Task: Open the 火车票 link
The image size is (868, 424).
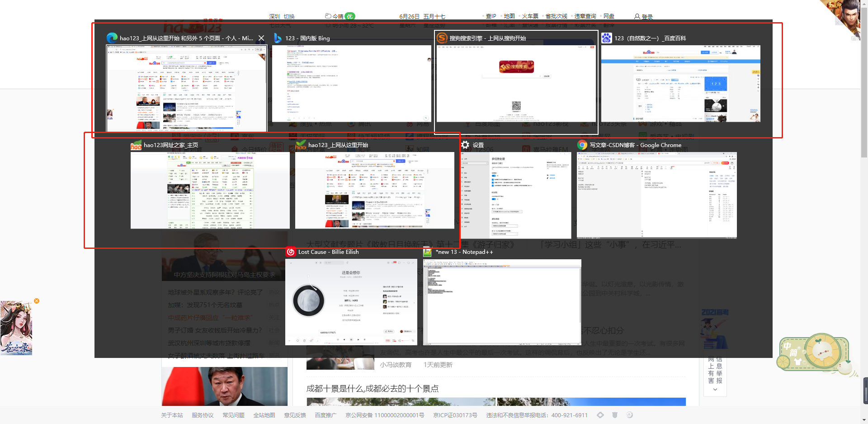Action: click(530, 16)
